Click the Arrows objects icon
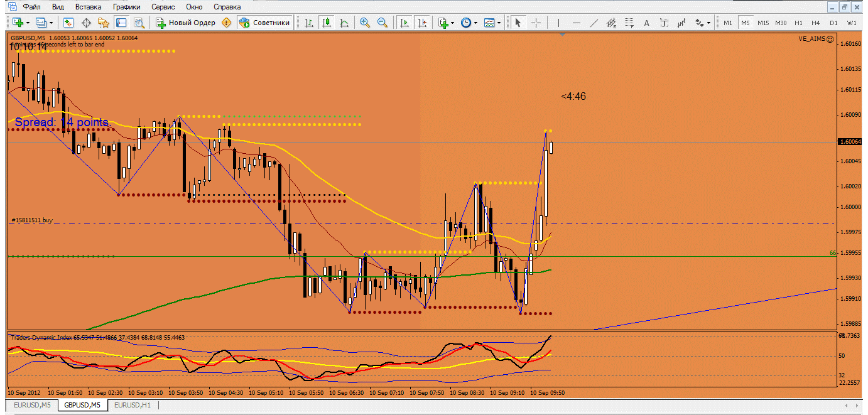This screenshot has height=415, width=868. 699,23
